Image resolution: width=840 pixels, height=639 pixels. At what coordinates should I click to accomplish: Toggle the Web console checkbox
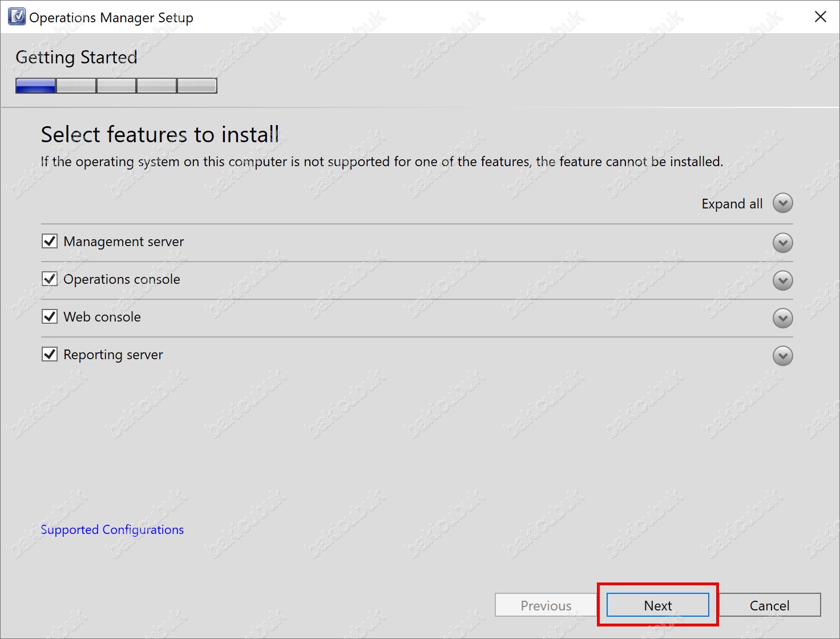pos(50,316)
